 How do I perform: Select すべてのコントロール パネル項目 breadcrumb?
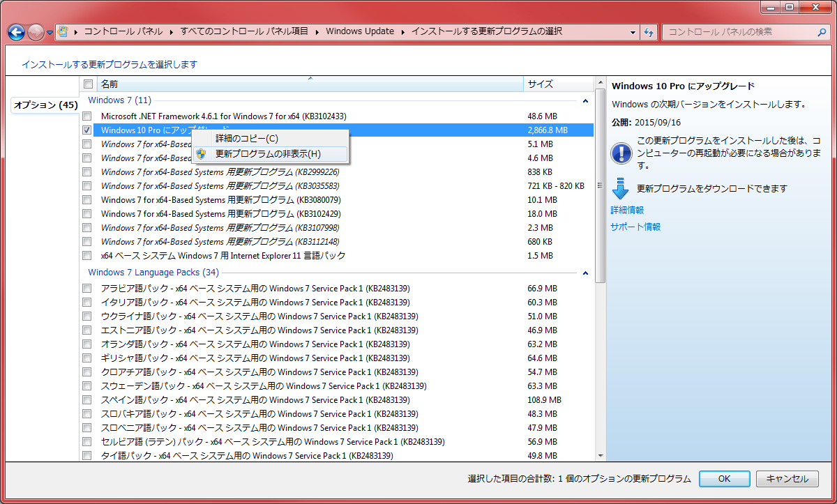[x=244, y=31]
